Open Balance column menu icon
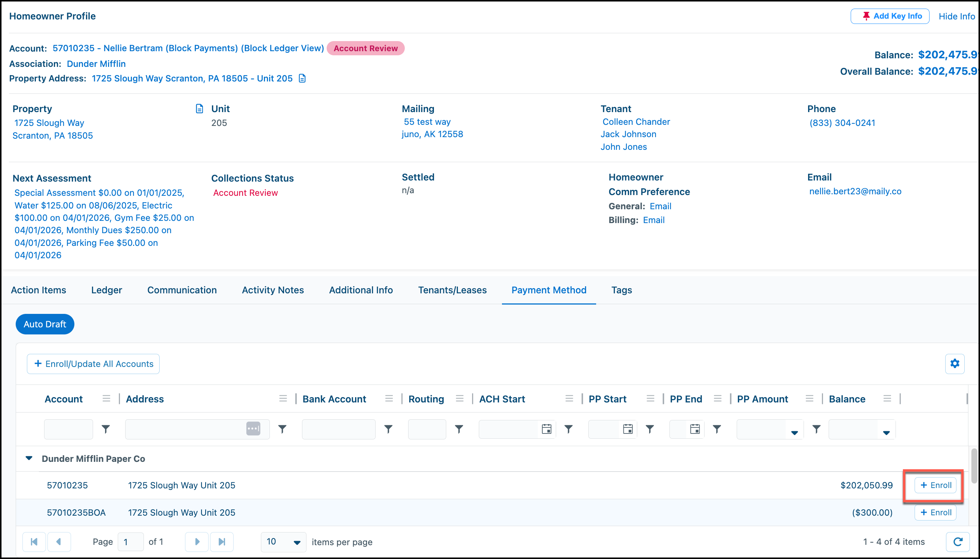 [887, 399]
